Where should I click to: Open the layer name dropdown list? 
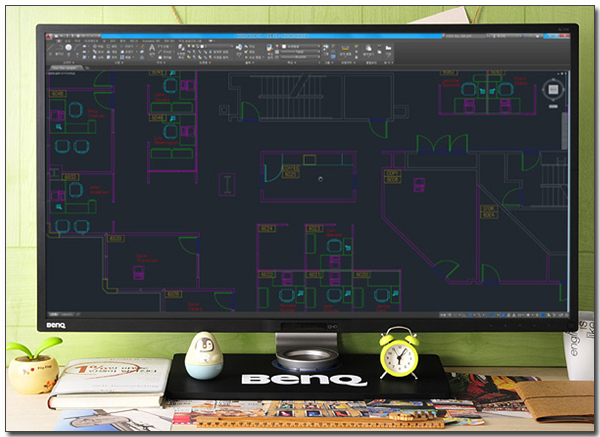point(217,46)
